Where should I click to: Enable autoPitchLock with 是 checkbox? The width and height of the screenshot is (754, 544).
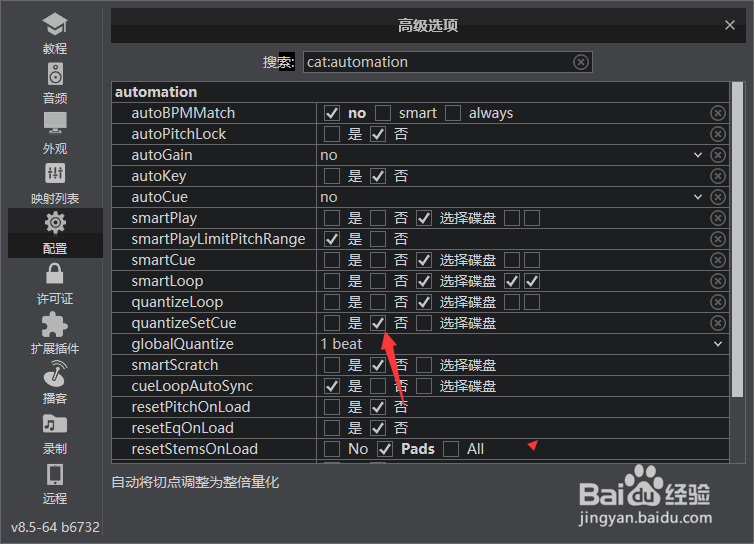point(332,134)
